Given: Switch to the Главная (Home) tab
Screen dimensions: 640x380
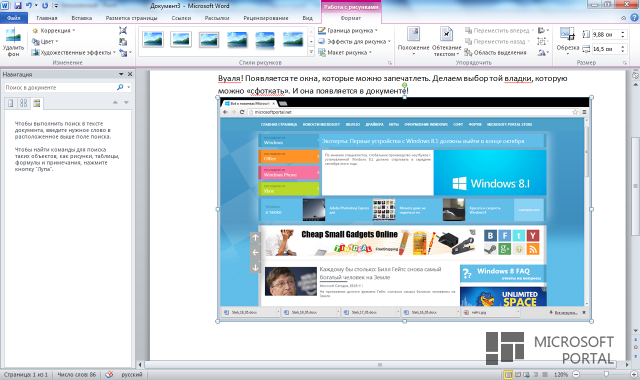Looking at the screenshot, I should (47, 18).
